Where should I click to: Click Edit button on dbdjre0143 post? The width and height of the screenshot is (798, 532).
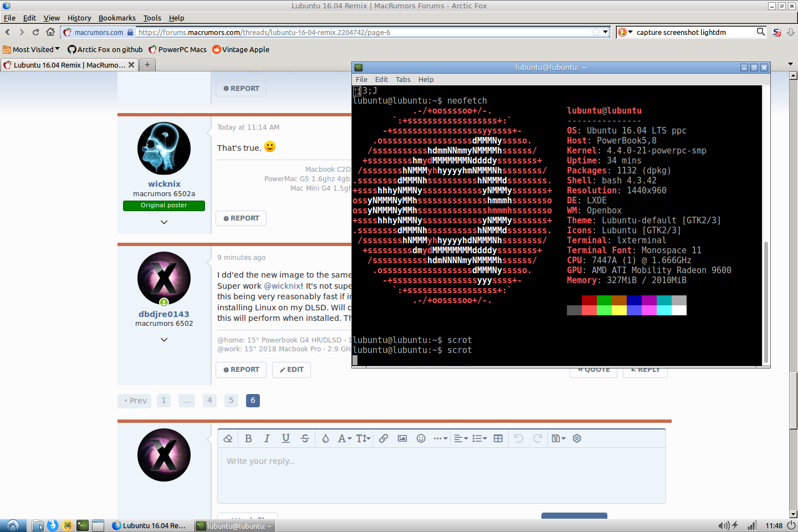pos(291,370)
